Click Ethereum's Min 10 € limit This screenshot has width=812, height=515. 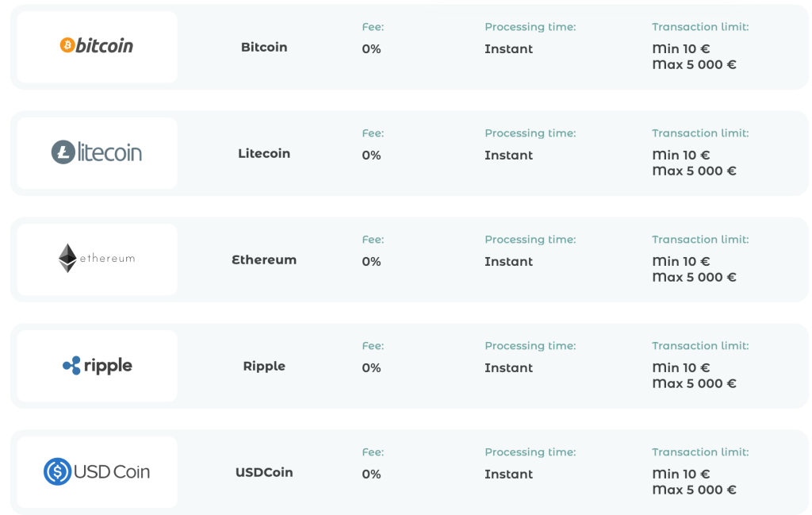tap(681, 261)
